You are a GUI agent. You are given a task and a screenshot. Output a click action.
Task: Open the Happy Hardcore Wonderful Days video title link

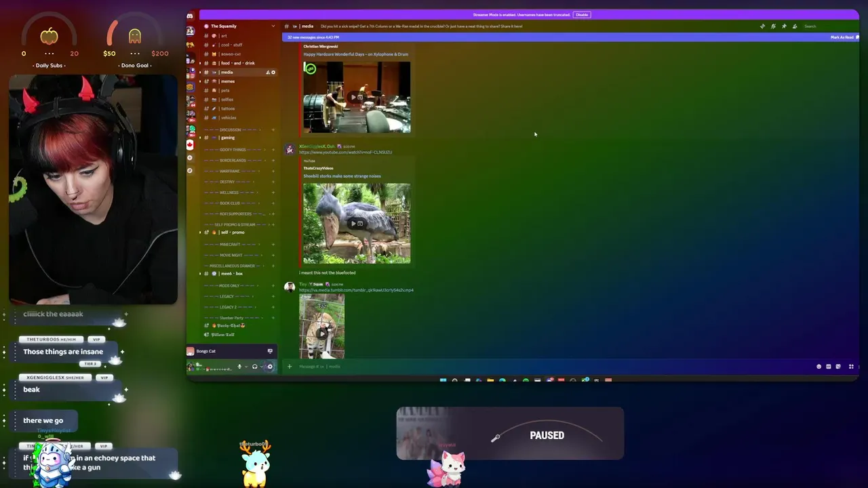pyautogui.click(x=356, y=54)
